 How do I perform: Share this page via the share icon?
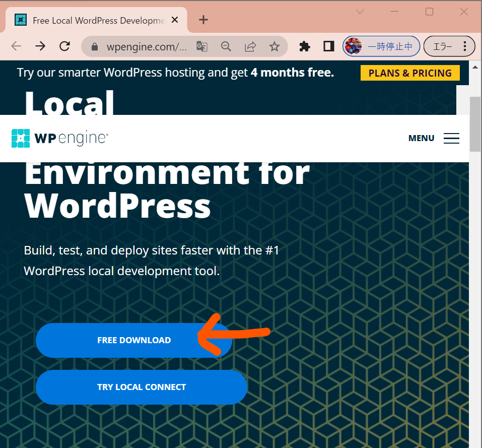click(250, 47)
